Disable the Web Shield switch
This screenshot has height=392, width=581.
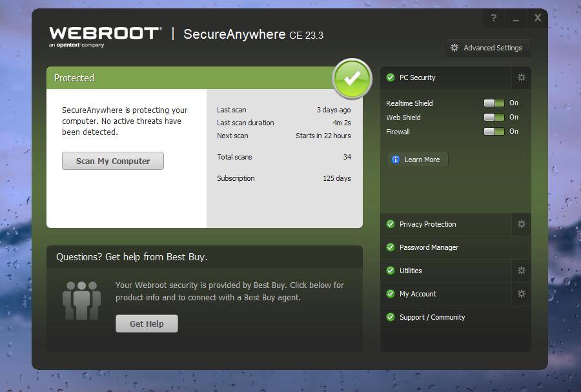click(494, 117)
